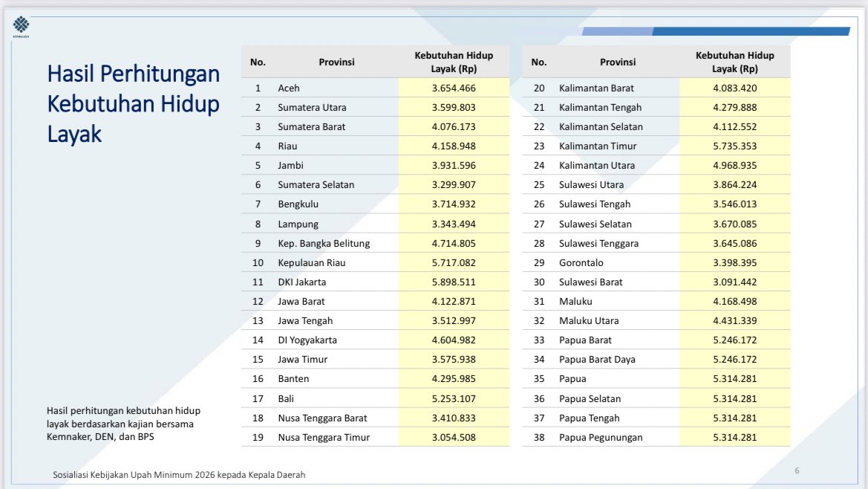Click Maluku Utara value 4.431.339
Image resolution: width=868 pixels, height=489 pixels.
point(734,321)
